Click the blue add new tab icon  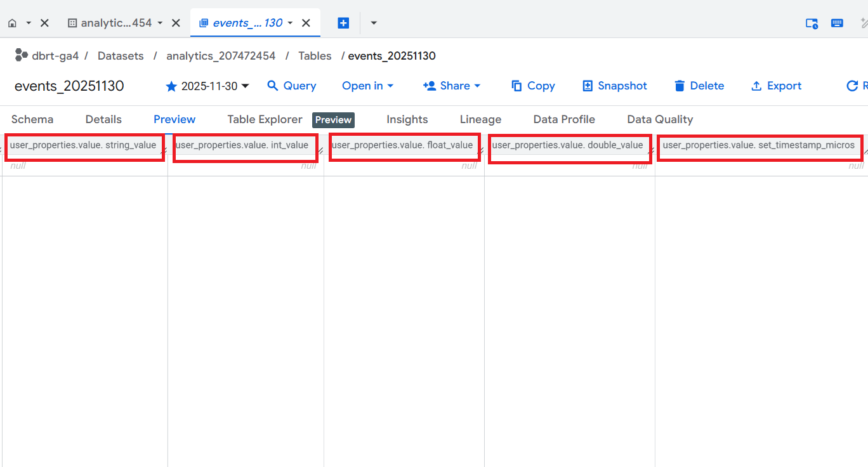[343, 23]
